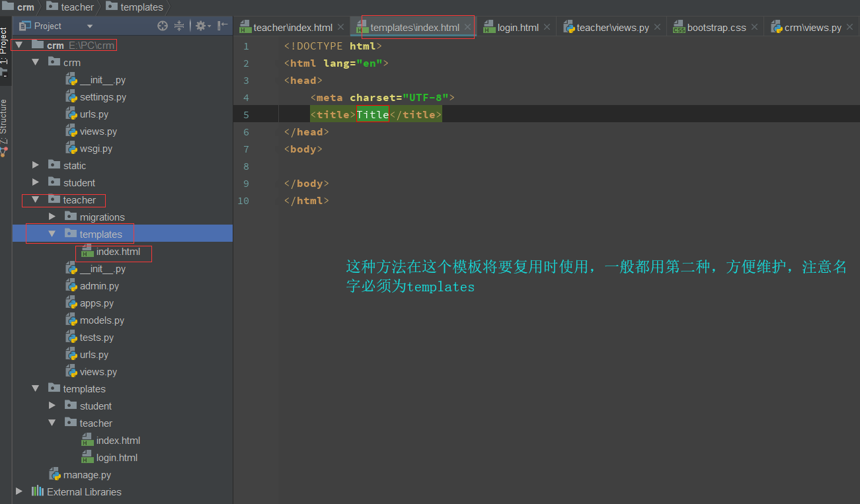The width and height of the screenshot is (860, 504).
Task: Close the templates\index.html tab
Action: pos(467,27)
